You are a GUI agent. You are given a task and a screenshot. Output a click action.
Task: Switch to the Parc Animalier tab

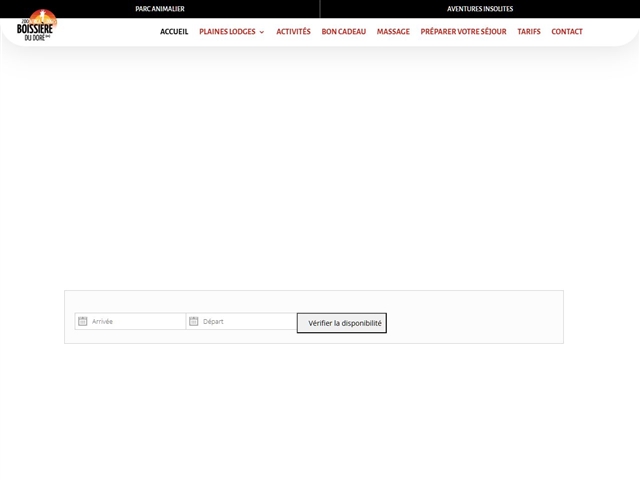click(160, 9)
